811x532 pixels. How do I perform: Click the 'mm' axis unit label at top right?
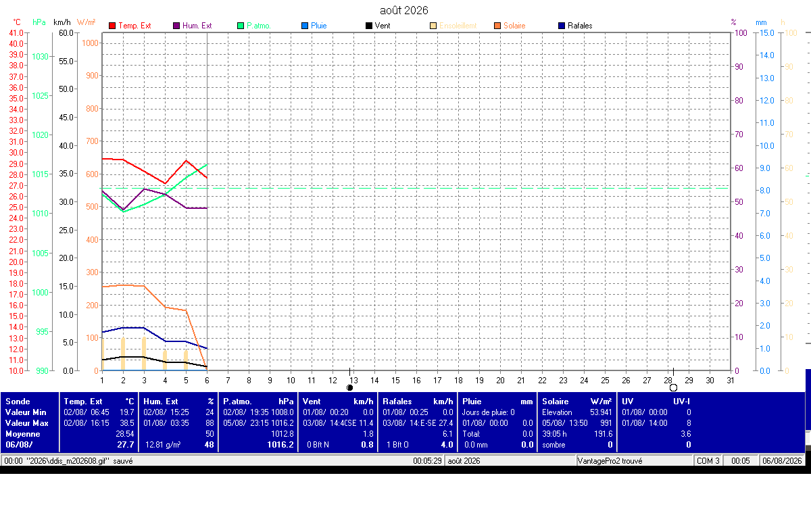click(762, 22)
